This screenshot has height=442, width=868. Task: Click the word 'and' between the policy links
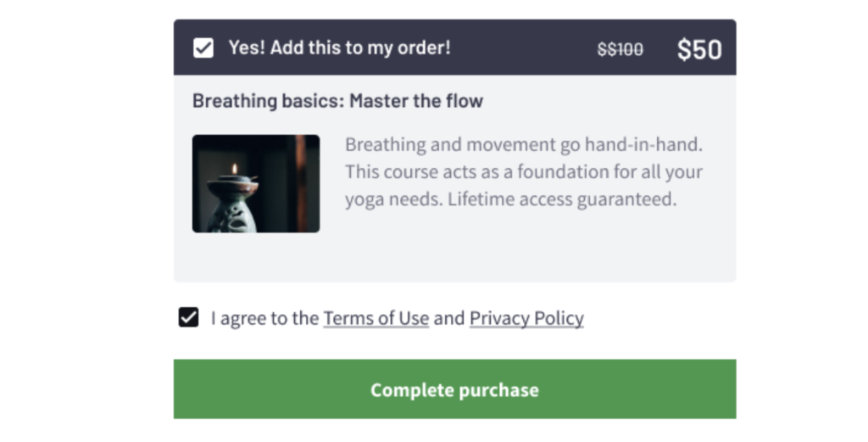449,318
